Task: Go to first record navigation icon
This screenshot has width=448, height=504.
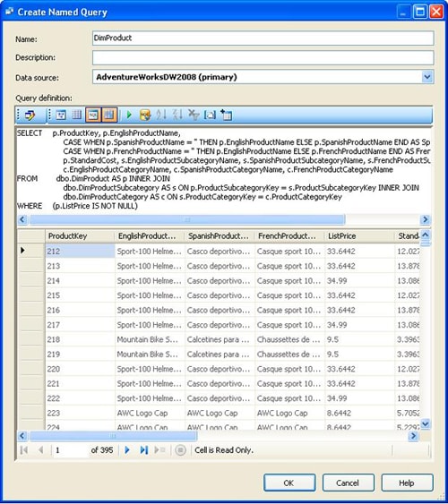Action: [x=24, y=450]
